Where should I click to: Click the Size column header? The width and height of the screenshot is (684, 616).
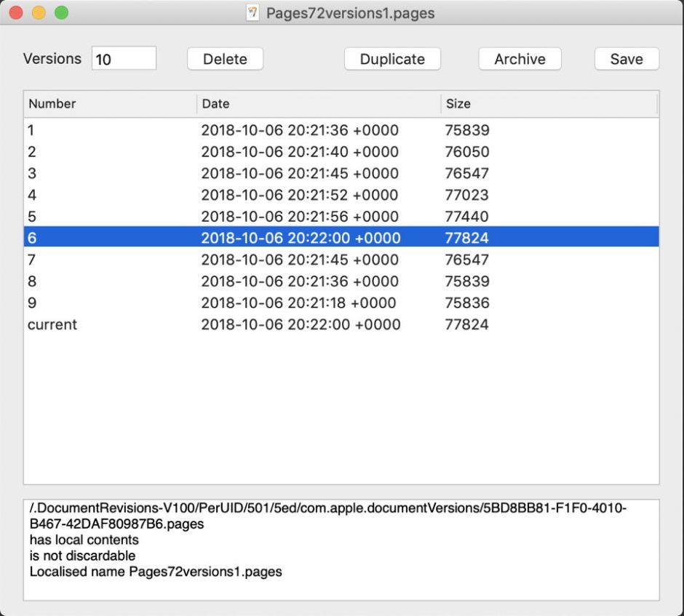[549, 104]
